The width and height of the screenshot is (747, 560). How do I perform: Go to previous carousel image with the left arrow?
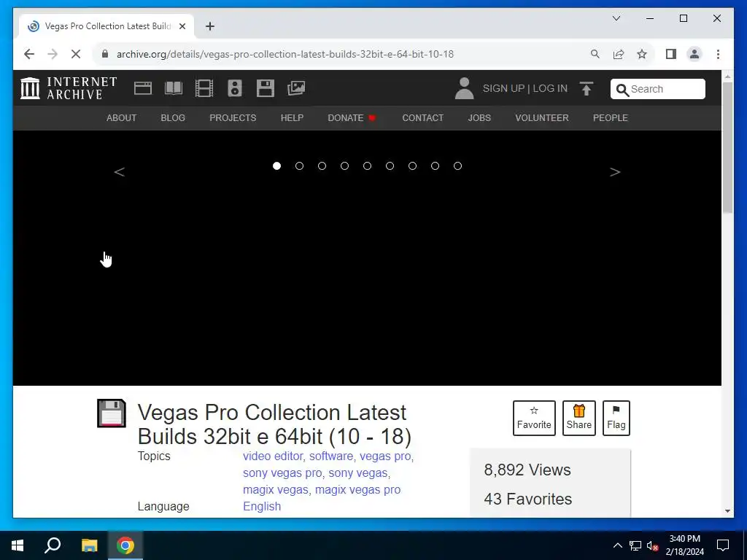pos(120,172)
